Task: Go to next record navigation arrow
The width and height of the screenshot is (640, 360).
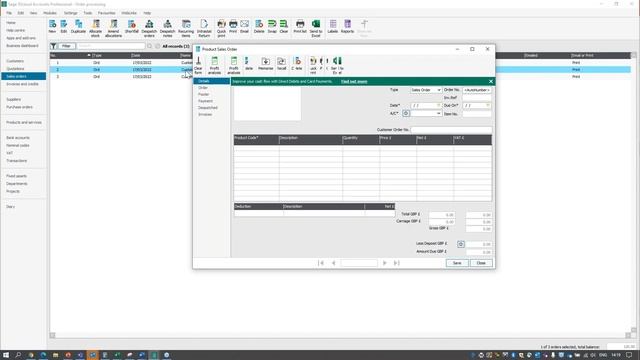Action: click(x=384, y=263)
